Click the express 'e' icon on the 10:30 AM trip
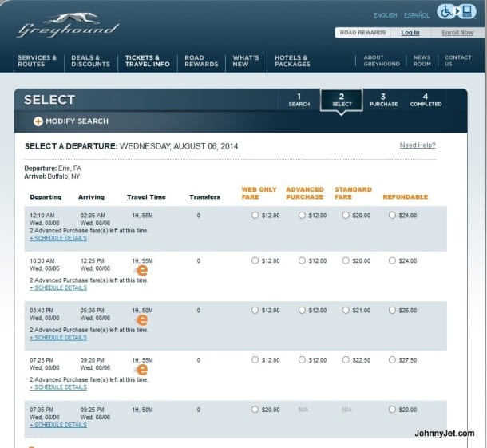Image resolution: width=487 pixels, height=448 pixels. click(141, 270)
